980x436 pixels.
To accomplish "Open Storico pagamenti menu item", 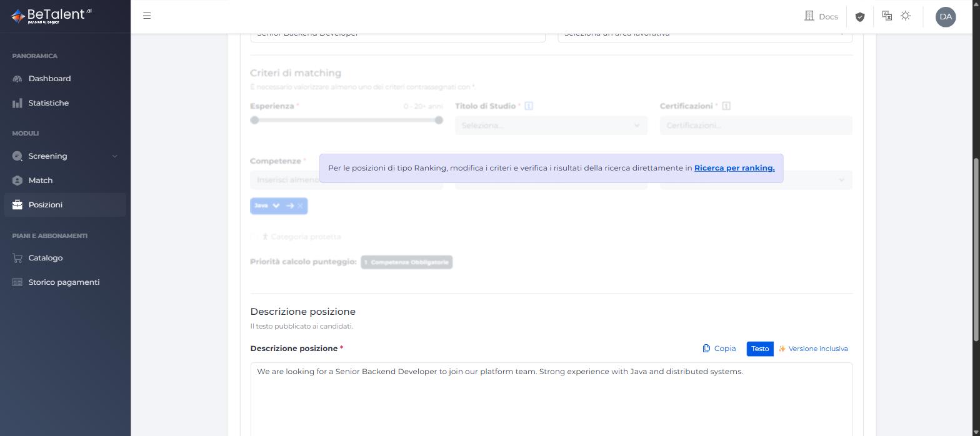I will coord(65,282).
